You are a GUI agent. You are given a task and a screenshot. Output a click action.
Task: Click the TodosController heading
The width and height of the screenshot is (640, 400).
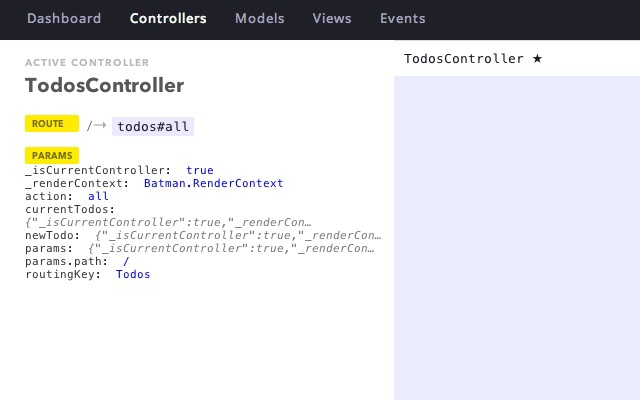point(104,85)
